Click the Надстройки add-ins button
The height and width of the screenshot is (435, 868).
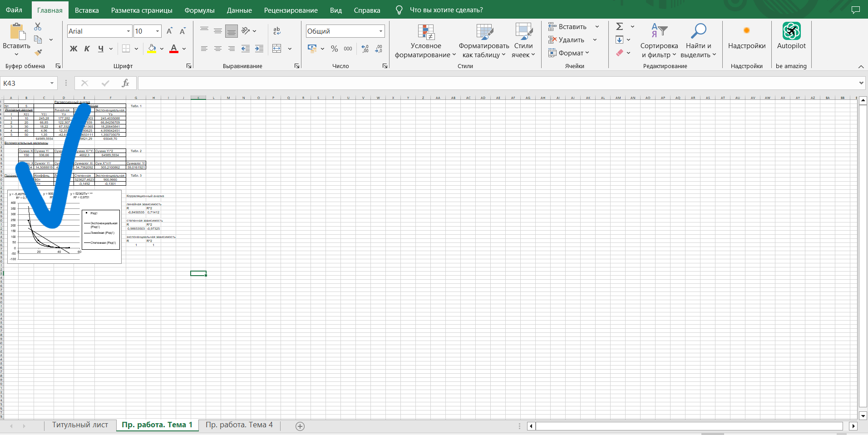747,37
